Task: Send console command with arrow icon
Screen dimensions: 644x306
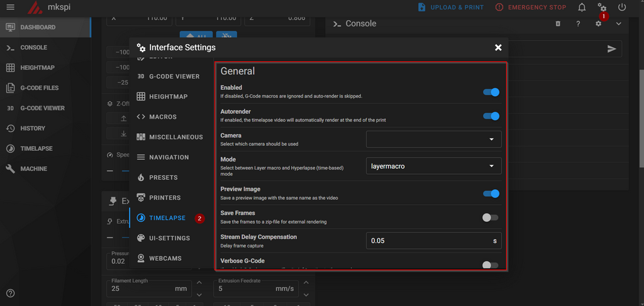Action: pyautogui.click(x=612, y=49)
